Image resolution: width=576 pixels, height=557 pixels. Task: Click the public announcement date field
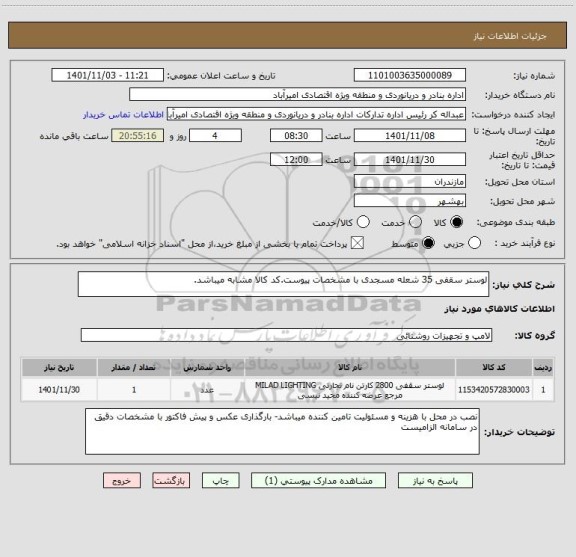click(x=108, y=75)
